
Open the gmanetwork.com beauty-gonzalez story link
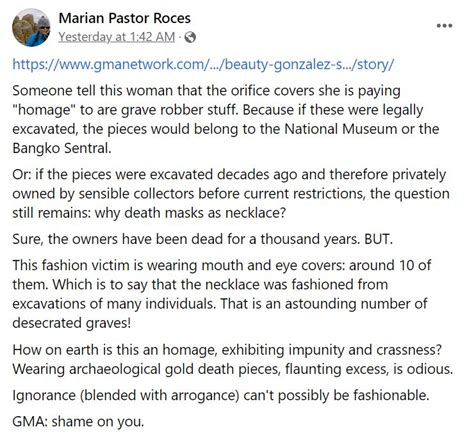pyautogui.click(x=203, y=64)
